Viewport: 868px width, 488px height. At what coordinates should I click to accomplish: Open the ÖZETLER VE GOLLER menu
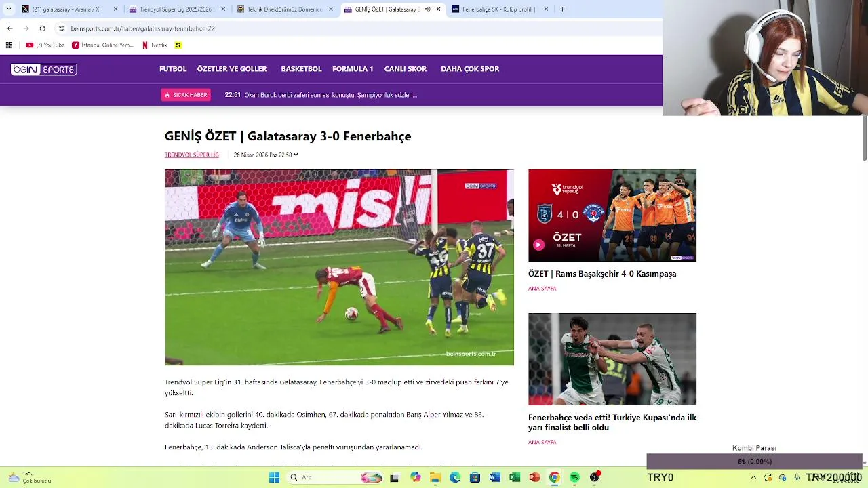pos(232,69)
